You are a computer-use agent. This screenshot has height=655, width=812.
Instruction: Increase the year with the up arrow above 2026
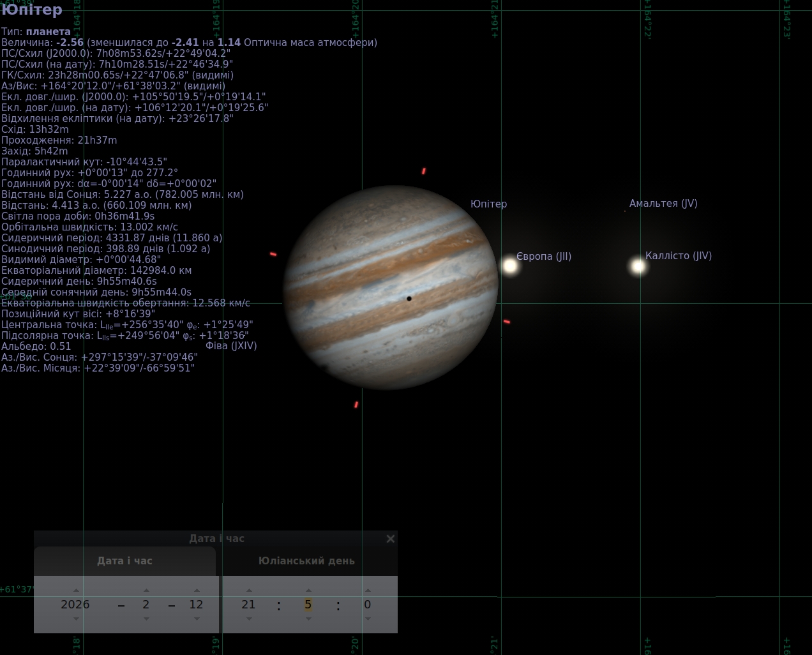76,591
